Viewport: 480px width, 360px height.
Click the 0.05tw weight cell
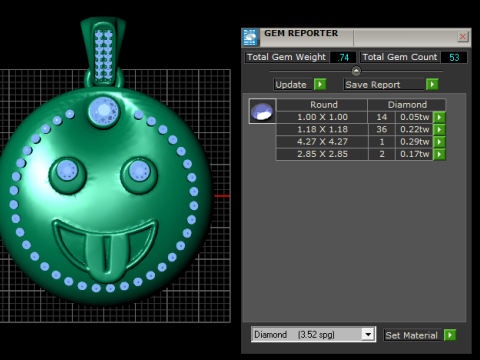click(414, 117)
